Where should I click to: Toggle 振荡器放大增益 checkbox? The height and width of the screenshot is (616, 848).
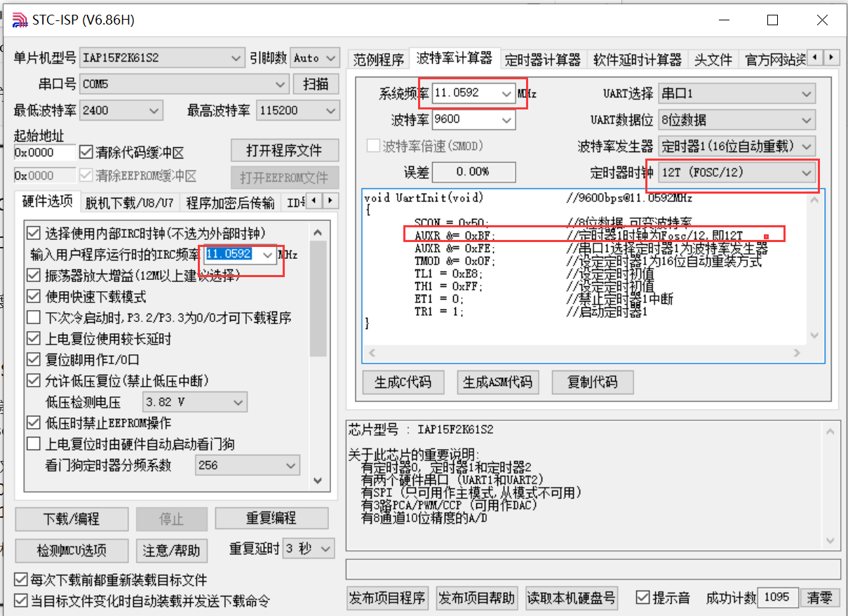tap(33, 275)
